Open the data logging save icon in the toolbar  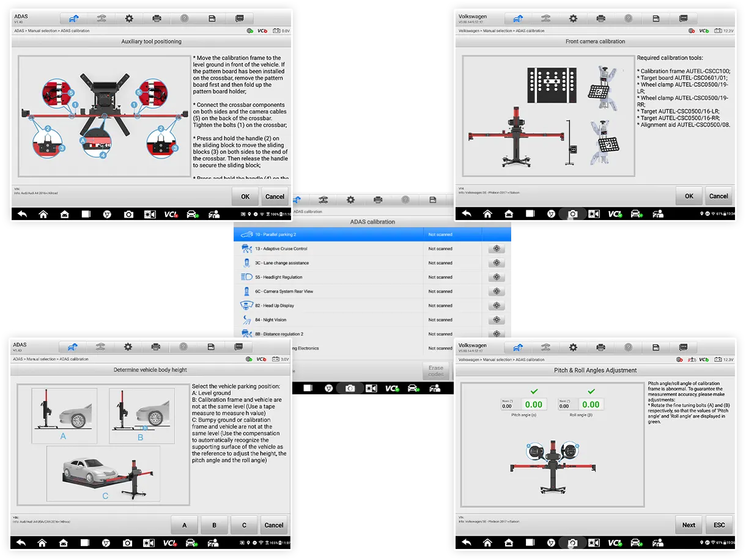pos(212,18)
